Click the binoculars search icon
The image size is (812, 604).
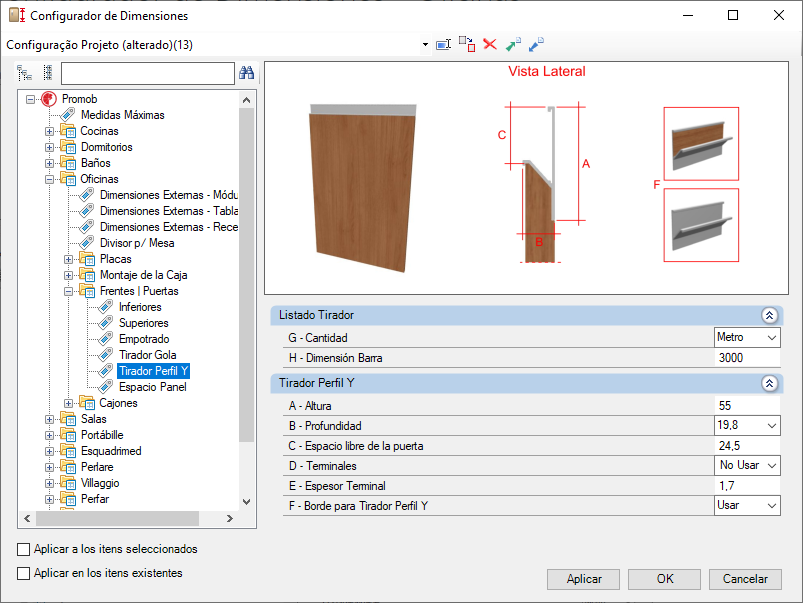246,73
